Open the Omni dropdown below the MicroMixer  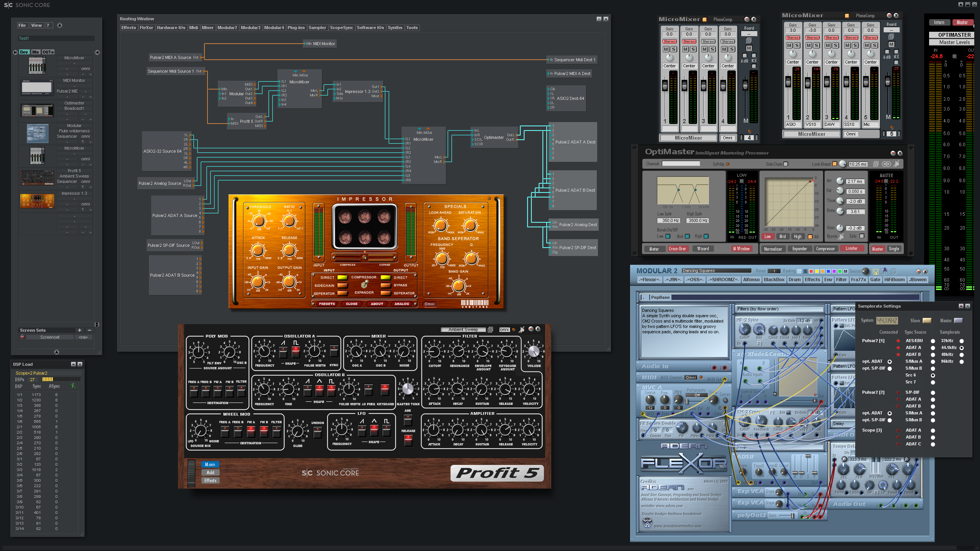[727, 138]
